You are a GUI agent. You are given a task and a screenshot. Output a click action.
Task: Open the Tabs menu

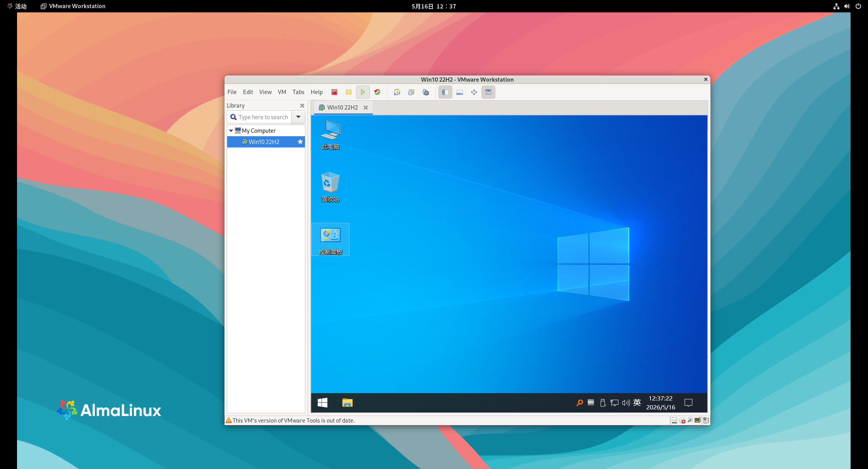coord(298,92)
